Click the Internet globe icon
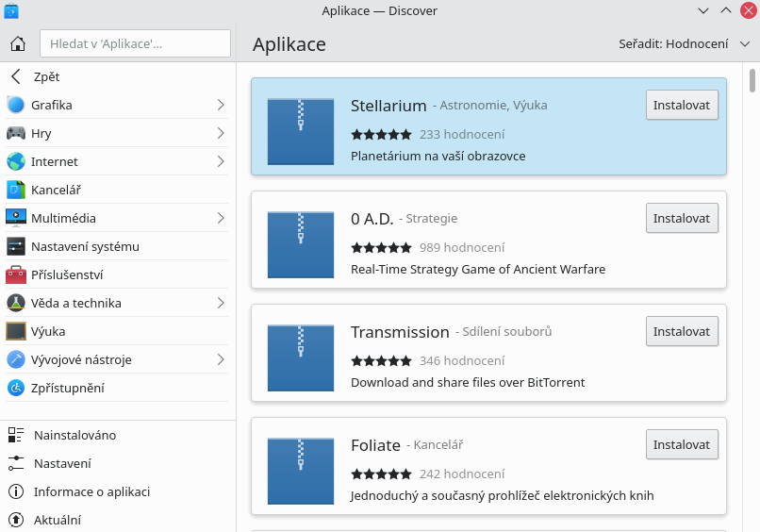This screenshot has height=532, width=760. coord(15,161)
